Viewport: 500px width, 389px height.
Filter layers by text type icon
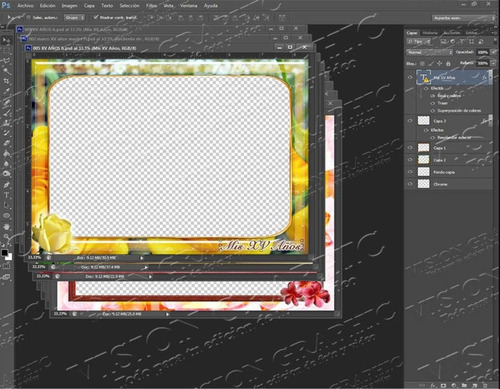(x=462, y=41)
